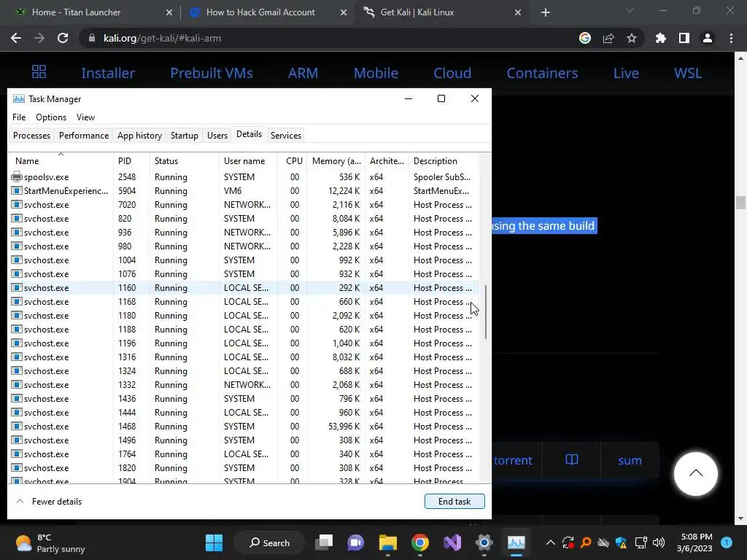
Task: Go forward in Chrome browser
Action: (39, 38)
